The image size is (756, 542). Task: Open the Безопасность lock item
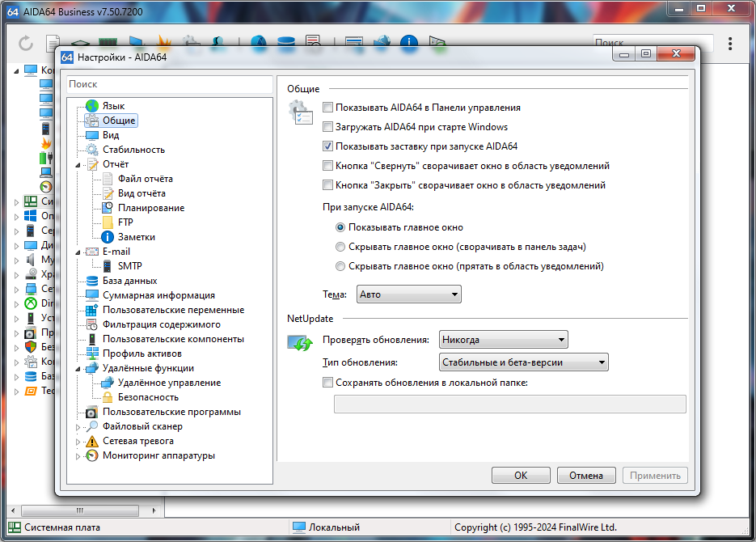click(141, 397)
